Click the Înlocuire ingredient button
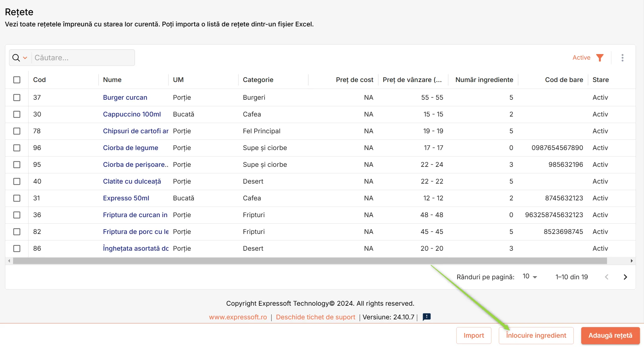Screen dimensions: 644x347 coord(536,336)
